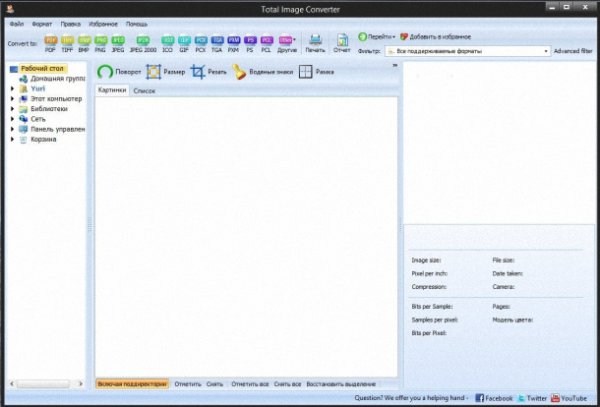Open the Фильтр formats combo box
The image size is (600, 407).
pyautogui.click(x=468, y=51)
